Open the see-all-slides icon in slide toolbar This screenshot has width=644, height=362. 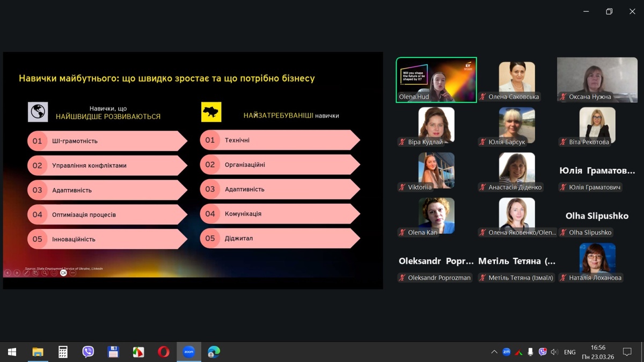click(35, 273)
